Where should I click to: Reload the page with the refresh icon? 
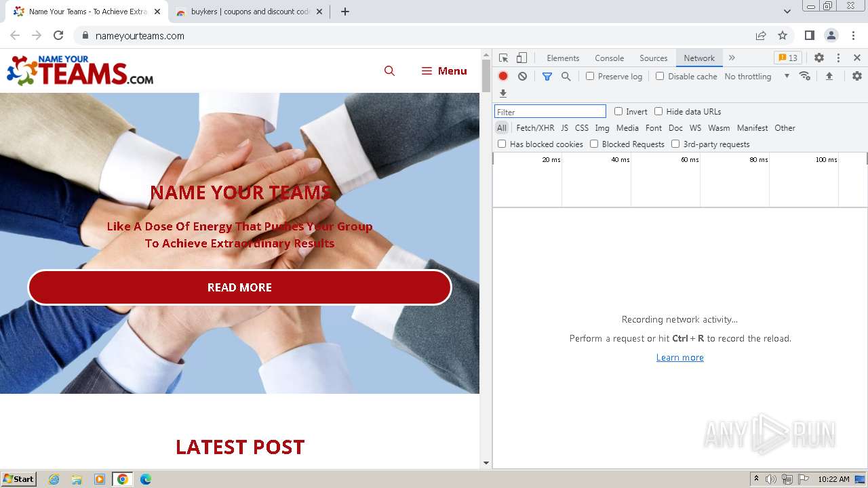[58, 35]
